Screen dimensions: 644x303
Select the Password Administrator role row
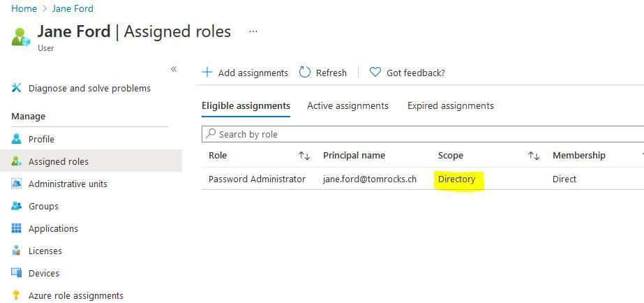click(x=257, y=179)
